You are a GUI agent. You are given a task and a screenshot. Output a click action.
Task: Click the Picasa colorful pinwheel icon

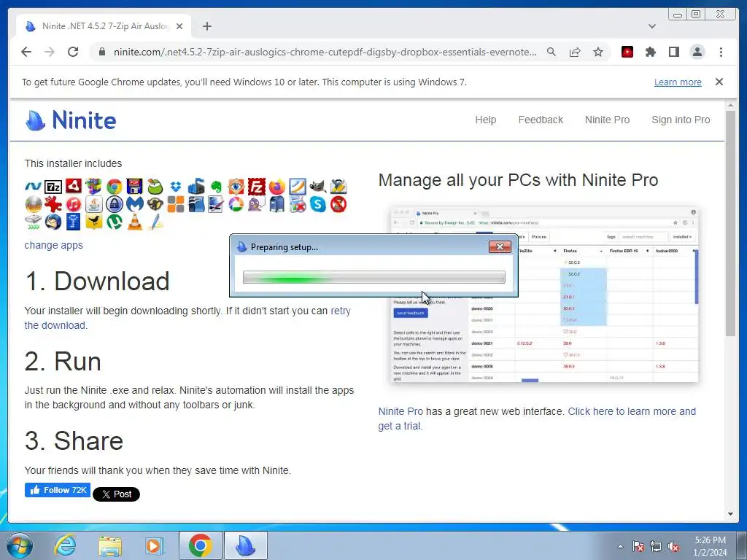point(236,204)
